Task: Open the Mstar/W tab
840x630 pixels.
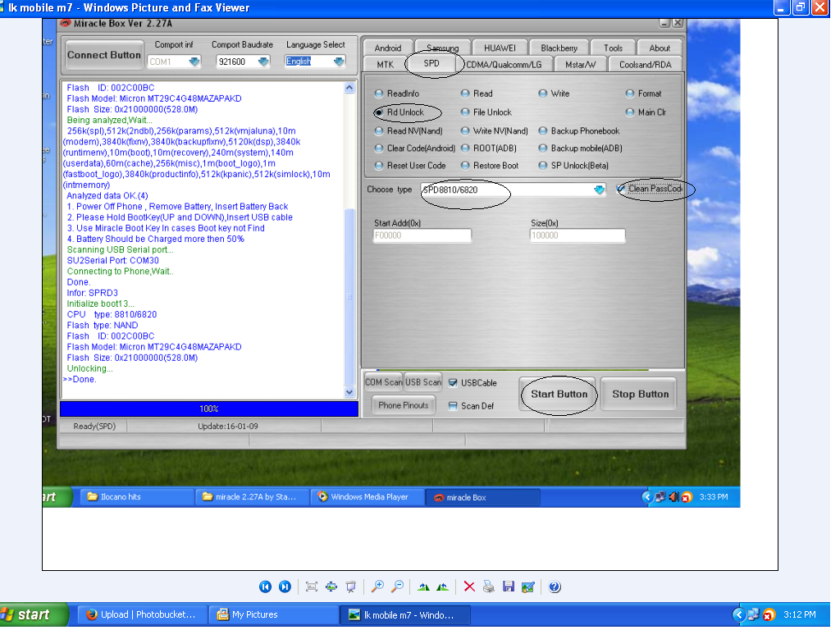Action: (x=580, y=65)
